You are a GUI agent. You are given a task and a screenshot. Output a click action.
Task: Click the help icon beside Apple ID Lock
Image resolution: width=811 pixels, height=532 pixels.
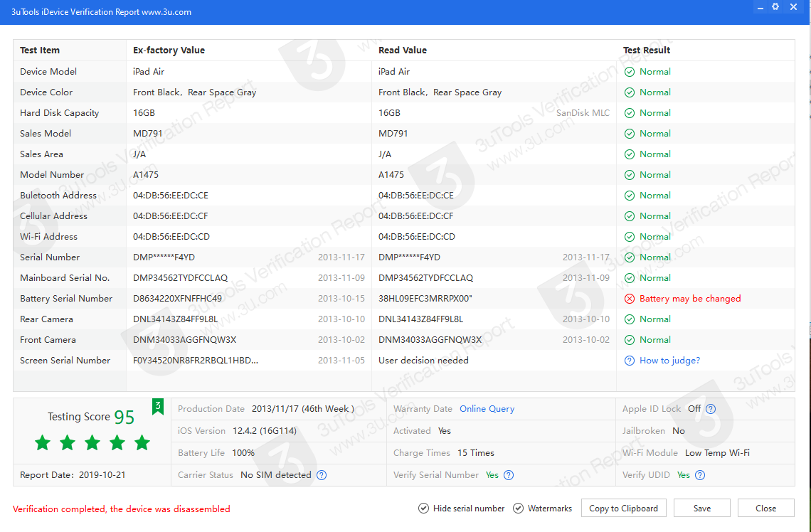(711, 409)
